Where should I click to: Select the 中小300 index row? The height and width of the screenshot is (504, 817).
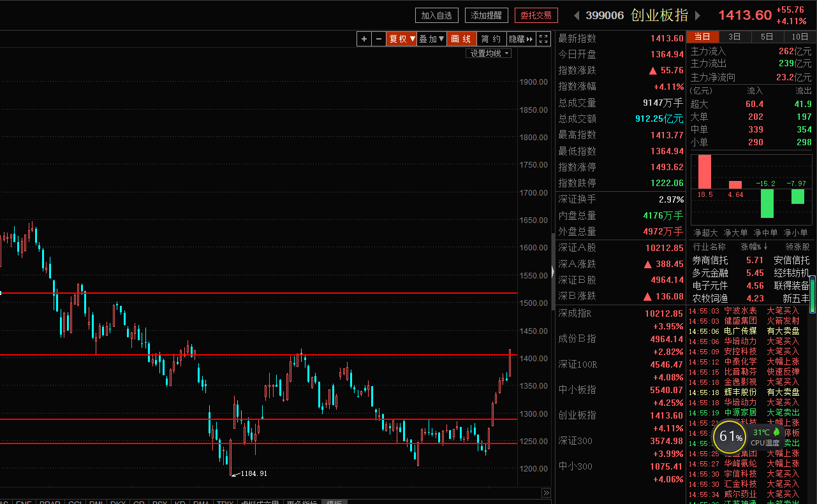tap(621, 472)
